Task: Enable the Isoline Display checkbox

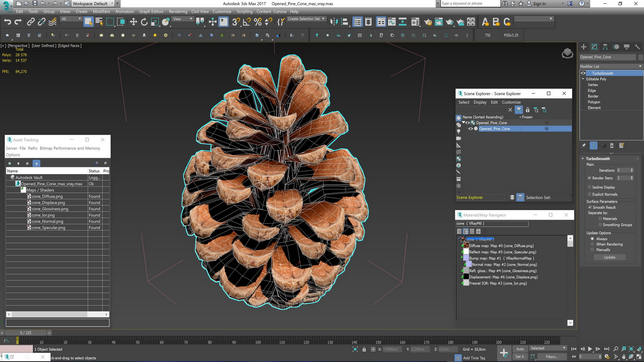Action: [590, 187]
